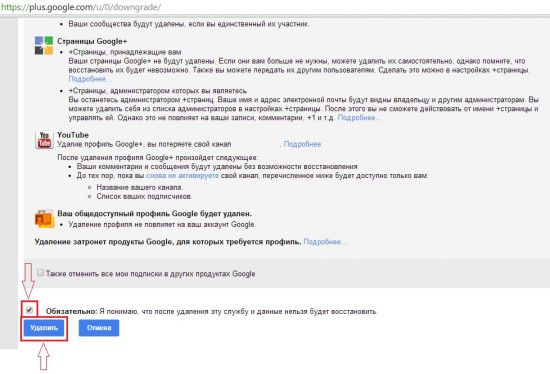Image resolution: width=550 pixels, height=374 pixels.
Task: Open 'Подробнее' link after '+1 и т.д.'
Action: point(357,118)
